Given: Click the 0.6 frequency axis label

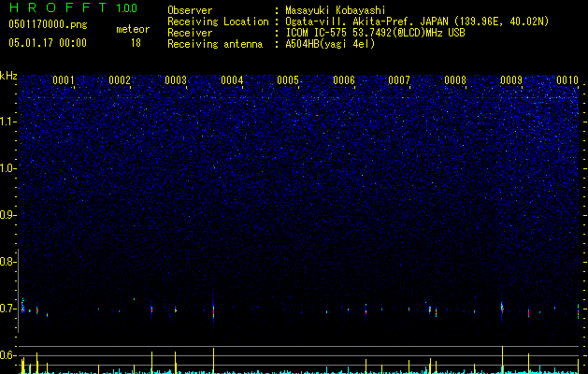Looking at the screenshot, I should pos(7,355).
